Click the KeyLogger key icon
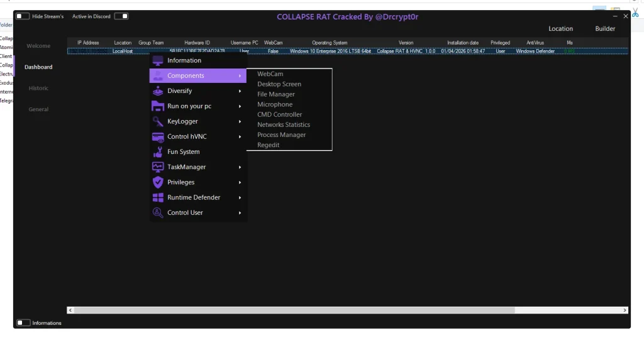The width and height of the screenshot is (644, 340). (157, 121)
